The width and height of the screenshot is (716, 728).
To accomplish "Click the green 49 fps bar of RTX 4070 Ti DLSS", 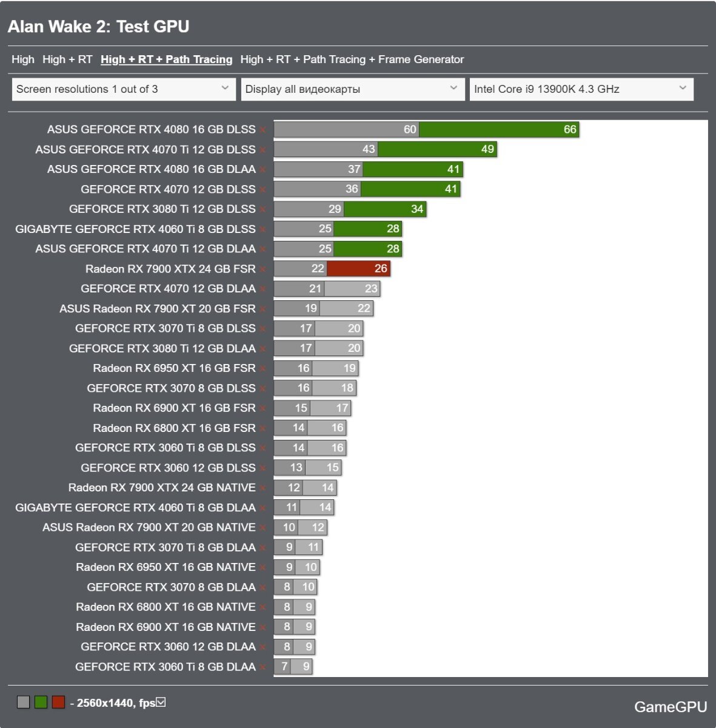I will click(437, 149).
